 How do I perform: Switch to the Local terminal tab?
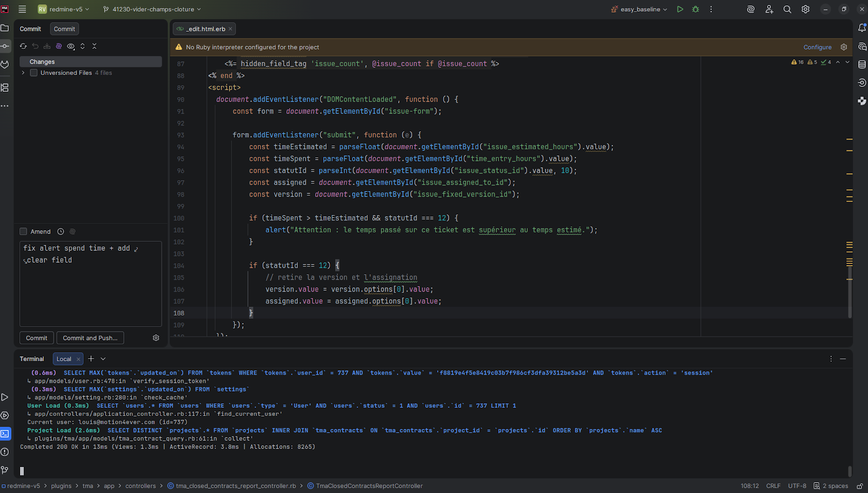point(63,359)
